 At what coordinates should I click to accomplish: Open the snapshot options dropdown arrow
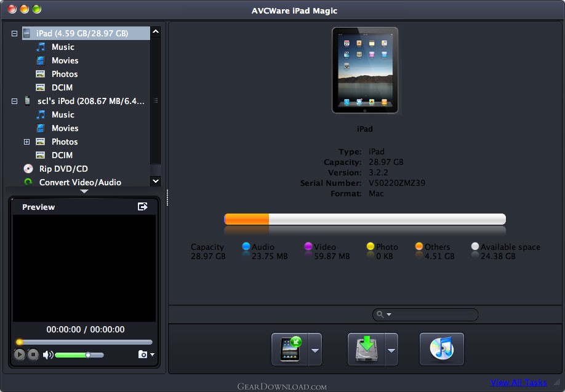coord(153,354)
